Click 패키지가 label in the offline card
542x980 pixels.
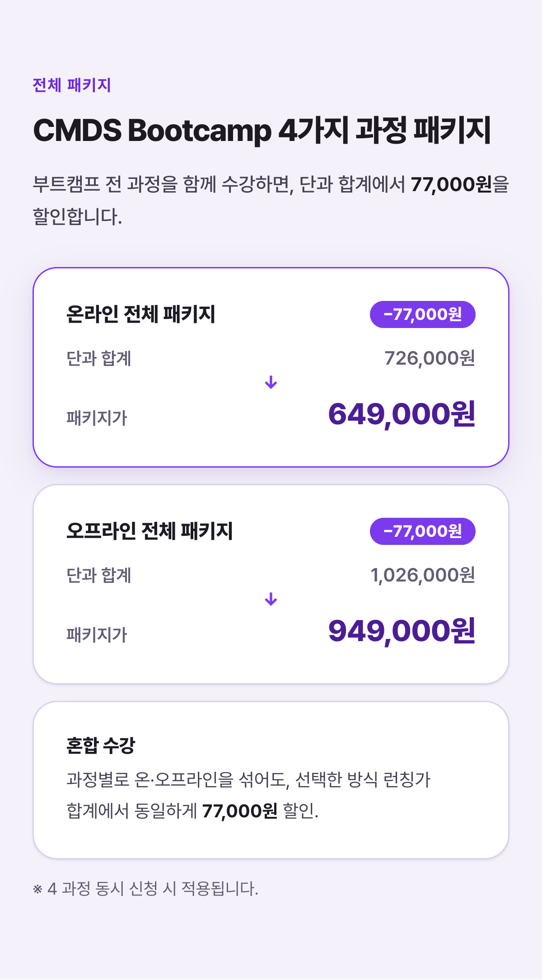[97, 634]
